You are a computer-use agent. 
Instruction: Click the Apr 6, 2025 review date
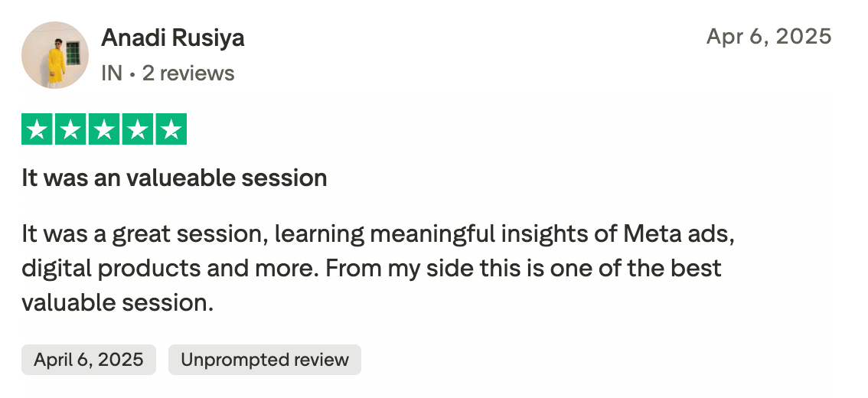pyautogui.click(x=768, y=36)
